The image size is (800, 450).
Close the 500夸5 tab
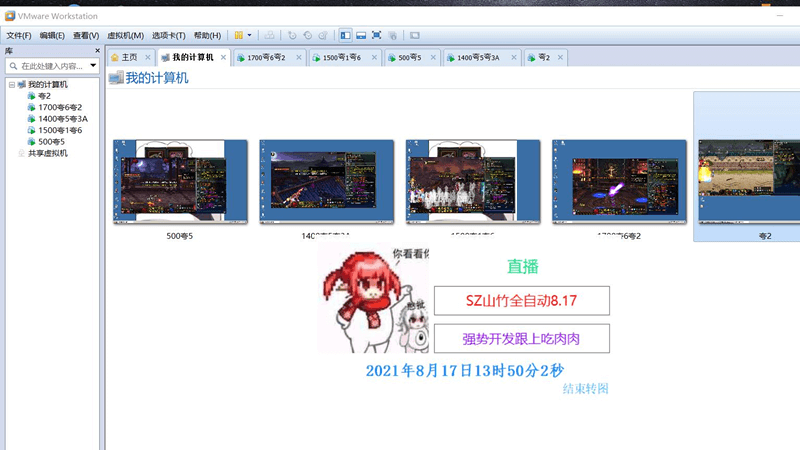(x=433, y=57)
